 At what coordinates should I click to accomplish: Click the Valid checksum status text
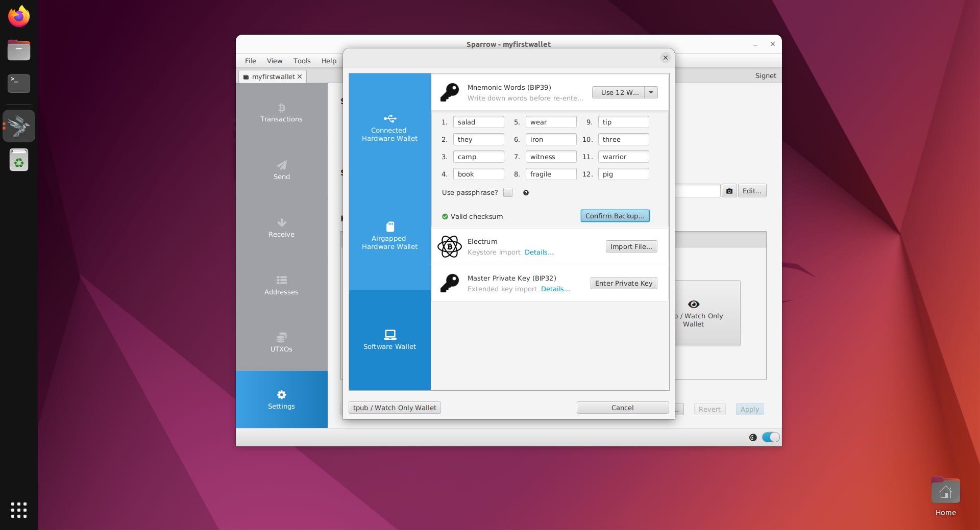[x=477, y=216]
